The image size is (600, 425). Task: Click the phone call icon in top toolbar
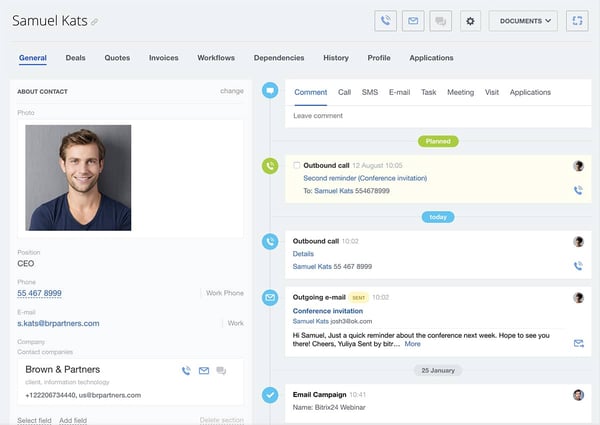click(x=386, y=20)
